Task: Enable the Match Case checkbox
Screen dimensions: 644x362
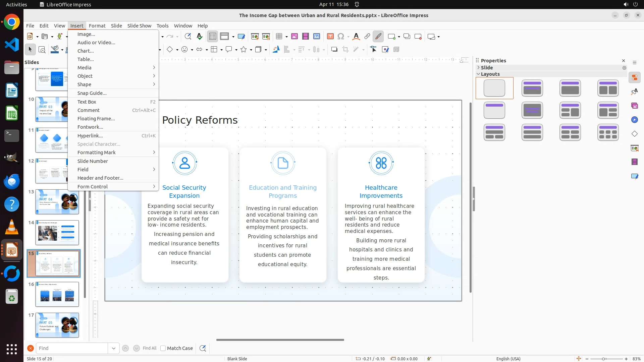Action: pyautogui.click(x=163, y=348)
